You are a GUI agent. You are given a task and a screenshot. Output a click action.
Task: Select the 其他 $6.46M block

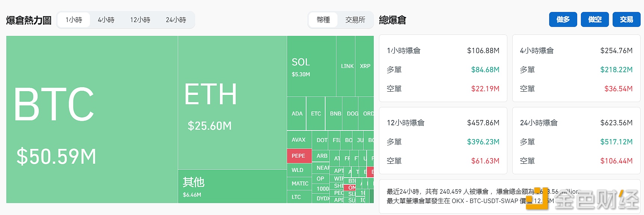232,187
